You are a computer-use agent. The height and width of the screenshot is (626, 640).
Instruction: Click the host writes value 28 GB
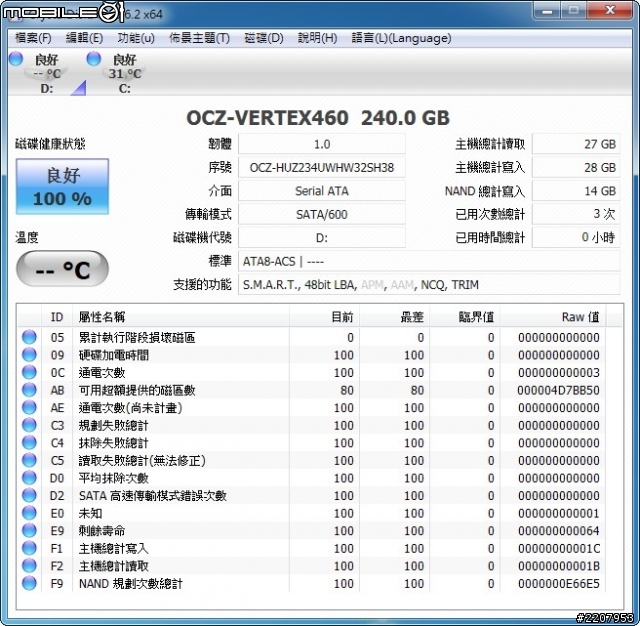576,167
